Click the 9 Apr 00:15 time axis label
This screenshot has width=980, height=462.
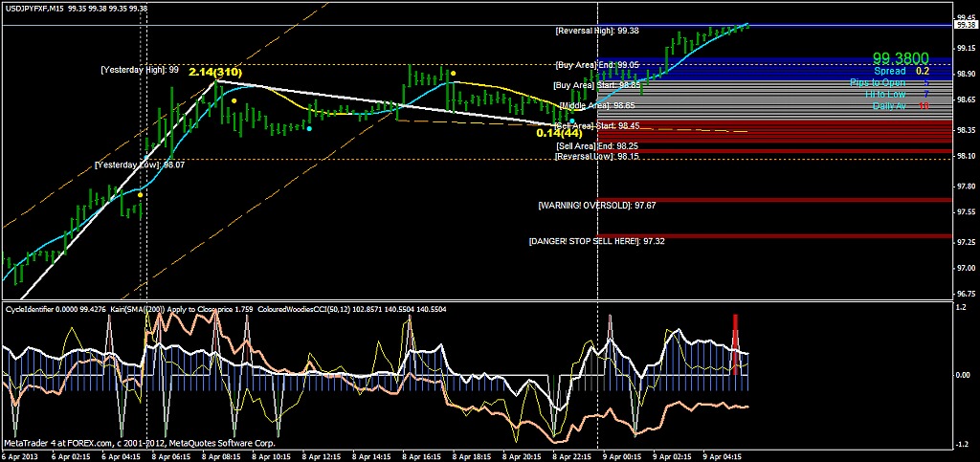pos(619,456)
